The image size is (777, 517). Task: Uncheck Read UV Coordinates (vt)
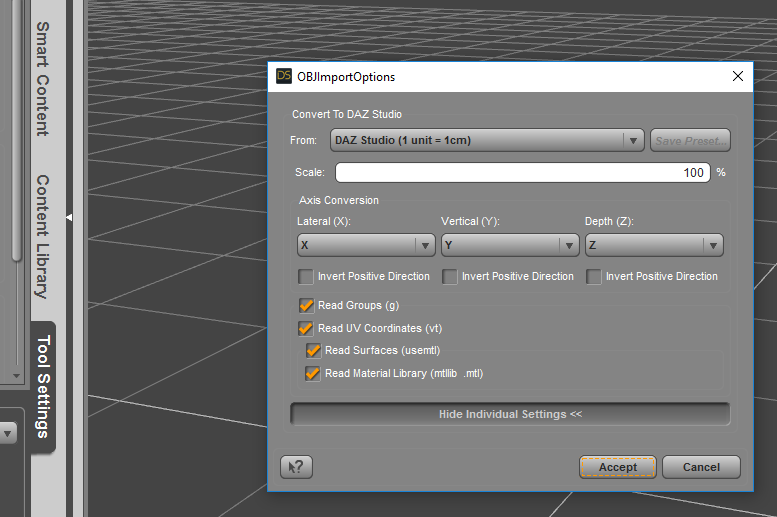click(x=306, y=328)
